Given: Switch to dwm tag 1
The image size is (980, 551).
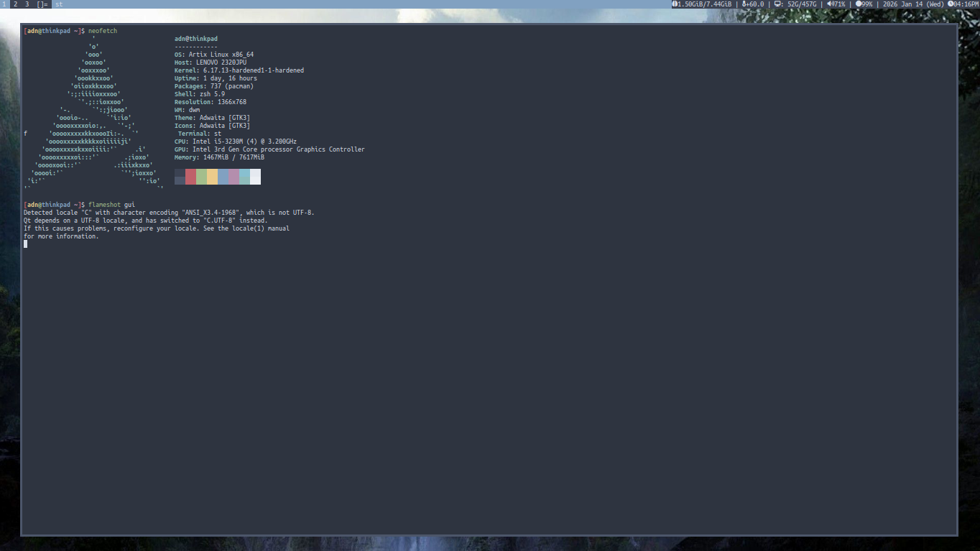Looking at the screenshot, I should pos(4,4).
